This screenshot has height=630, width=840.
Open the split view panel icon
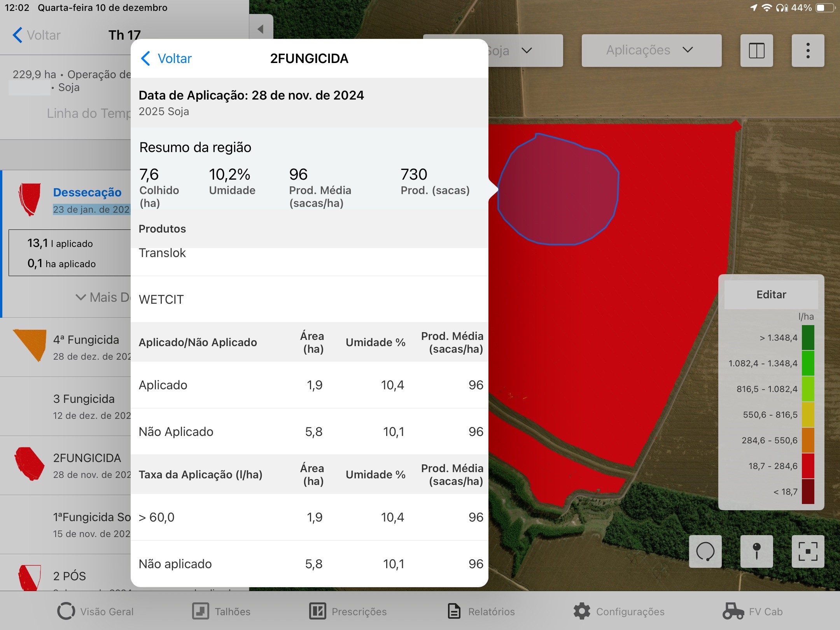[756, 51]
